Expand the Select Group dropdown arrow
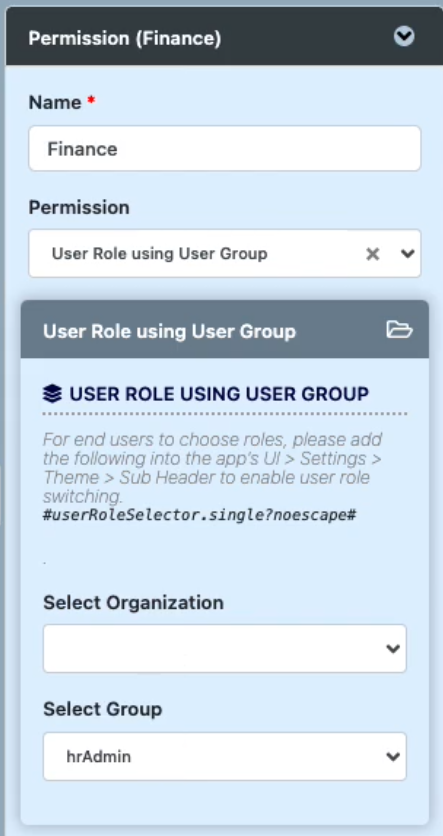 (393, 756)
